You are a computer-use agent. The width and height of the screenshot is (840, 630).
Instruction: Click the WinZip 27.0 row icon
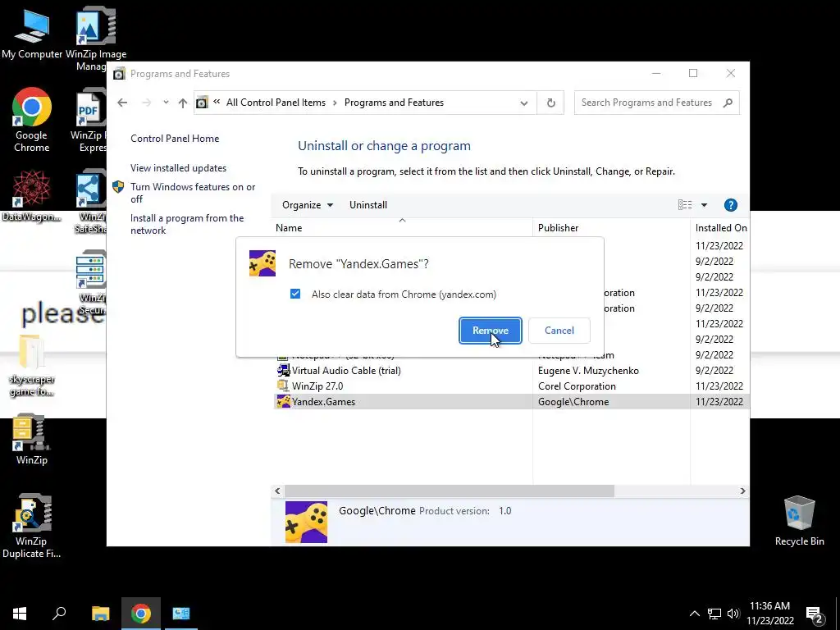283,386
